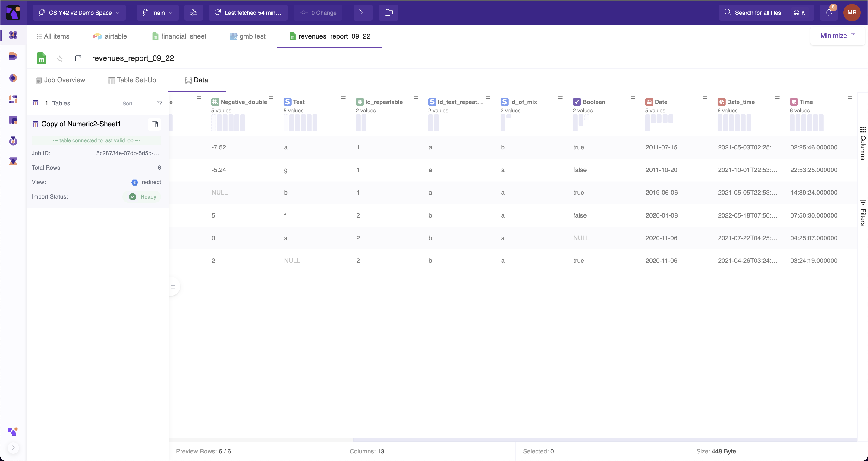The image size is (868, 461).
Task: Open the Boolean column menu
Action: [633, 99]
